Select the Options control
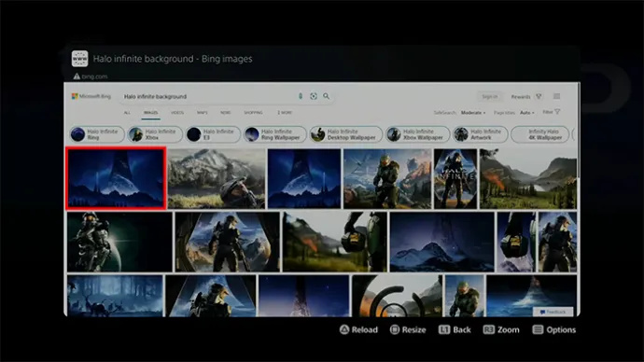This screenshot has height=362, width=644. click(x=554, y=329)
